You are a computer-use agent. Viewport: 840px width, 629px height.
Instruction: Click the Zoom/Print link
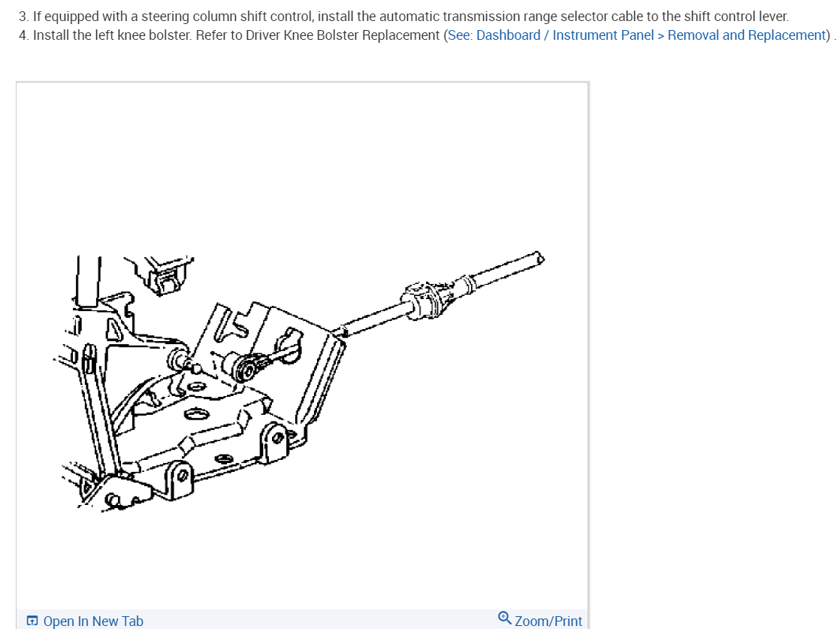tap(548, 621)
